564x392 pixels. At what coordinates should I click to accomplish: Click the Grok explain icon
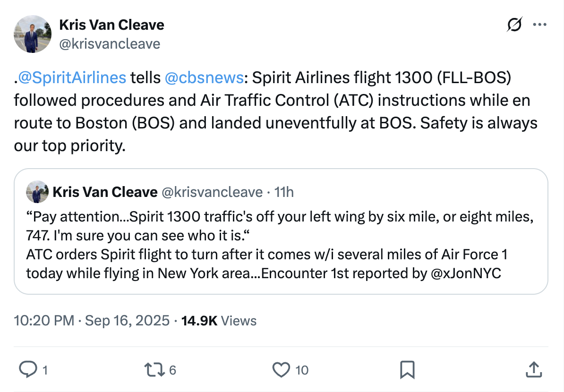[514, 25]
